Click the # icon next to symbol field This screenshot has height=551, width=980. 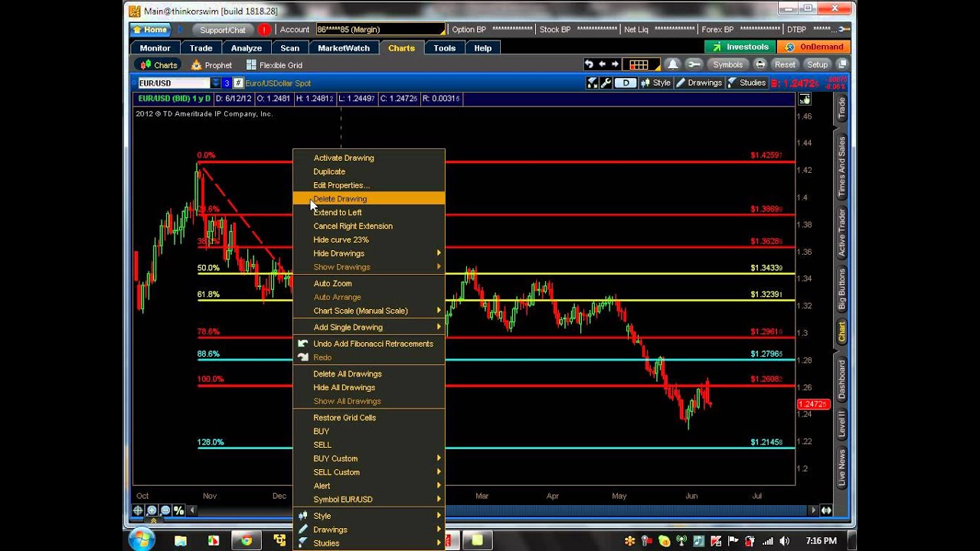point(238,83)
